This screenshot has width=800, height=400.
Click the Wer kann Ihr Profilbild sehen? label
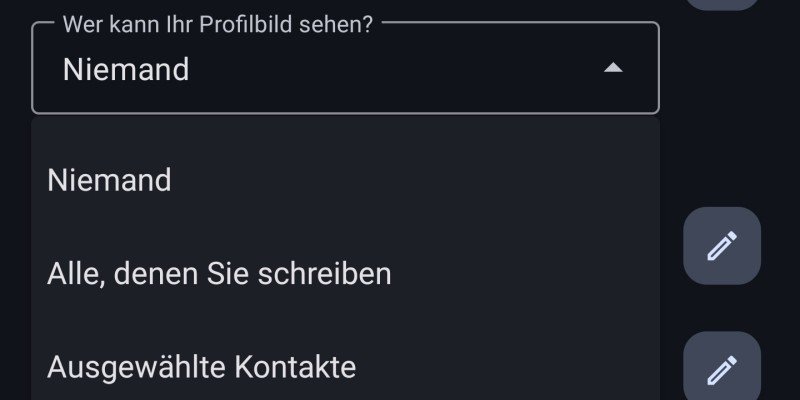tap(218, 24)
